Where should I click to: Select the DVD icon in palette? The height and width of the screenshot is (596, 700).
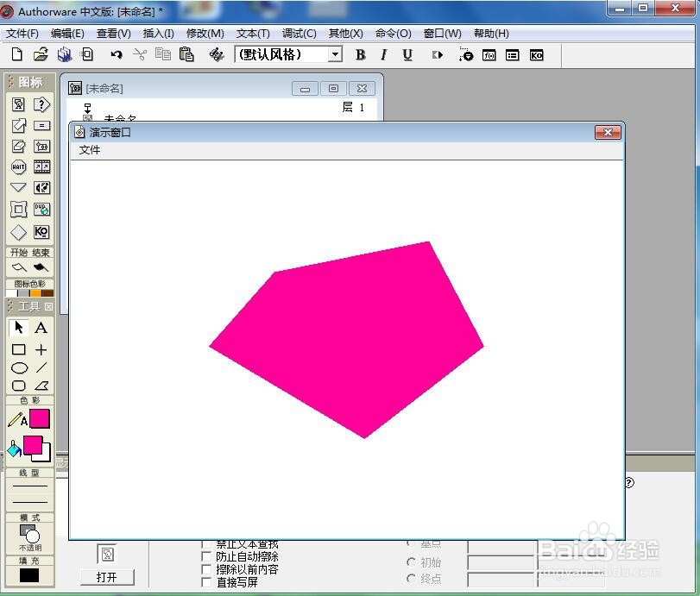point(42,210)
